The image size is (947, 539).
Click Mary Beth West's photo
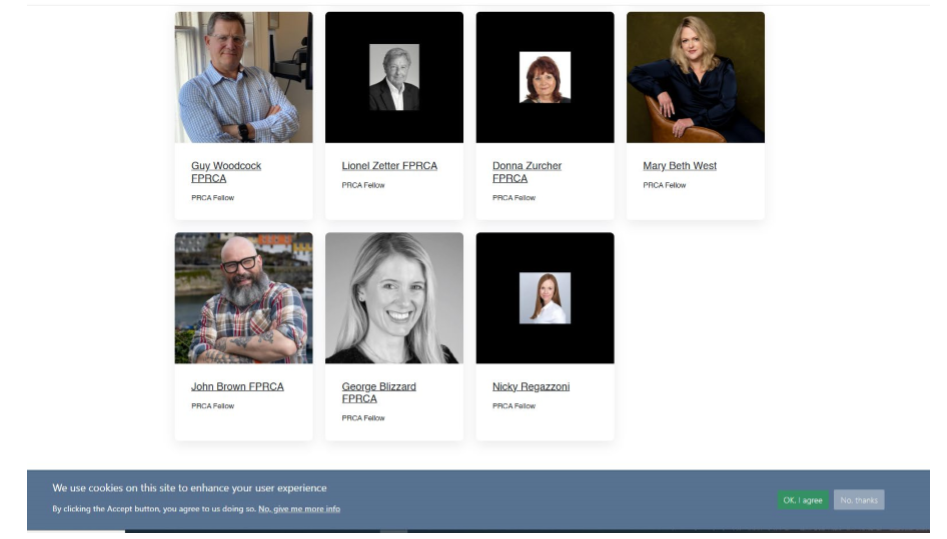(x=696, y=77)
